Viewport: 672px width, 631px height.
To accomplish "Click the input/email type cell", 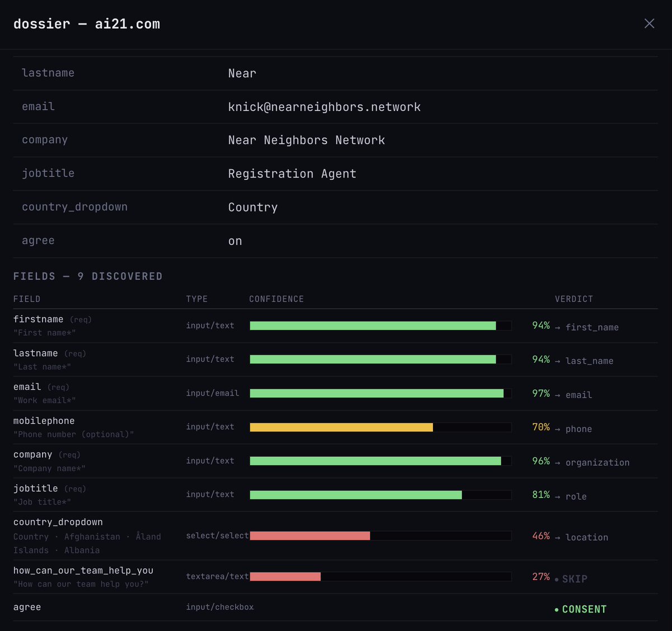I will point(212,393).
